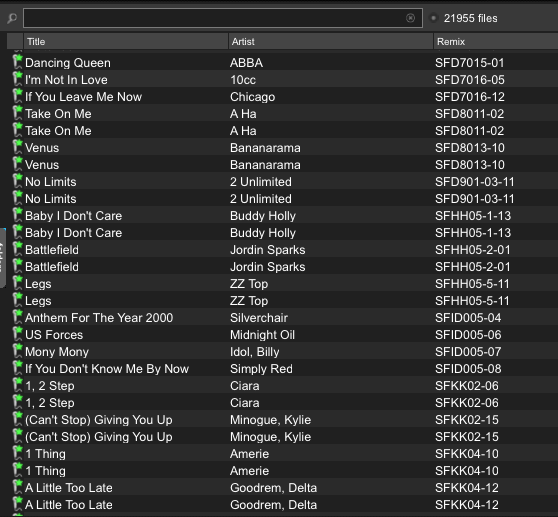Select If You Don't Know Me By Now
Viewport: 558px width, 517px height.
tap(107, 369)
